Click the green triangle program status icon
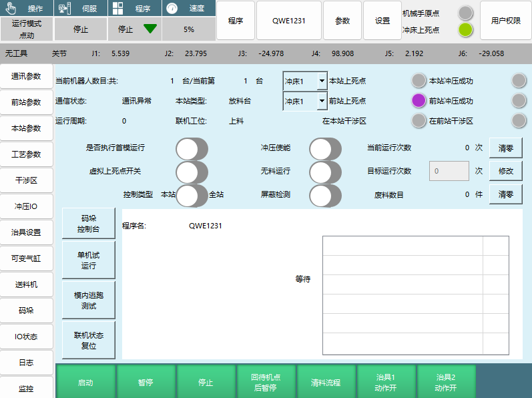Image resolution: width=532 pixels, height=398 pixels. pyautogui.click(x=150, y=29)
